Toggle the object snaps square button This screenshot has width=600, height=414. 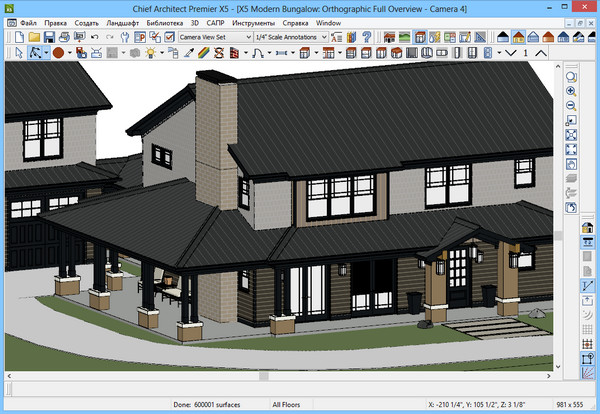coord(587,359)
